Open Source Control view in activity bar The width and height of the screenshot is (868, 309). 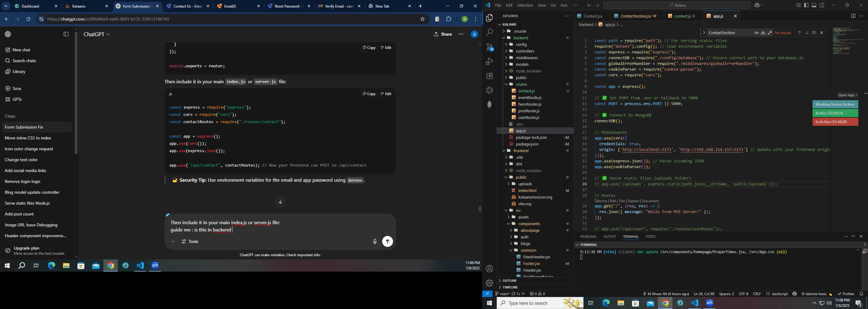click(x=489, y=47)
